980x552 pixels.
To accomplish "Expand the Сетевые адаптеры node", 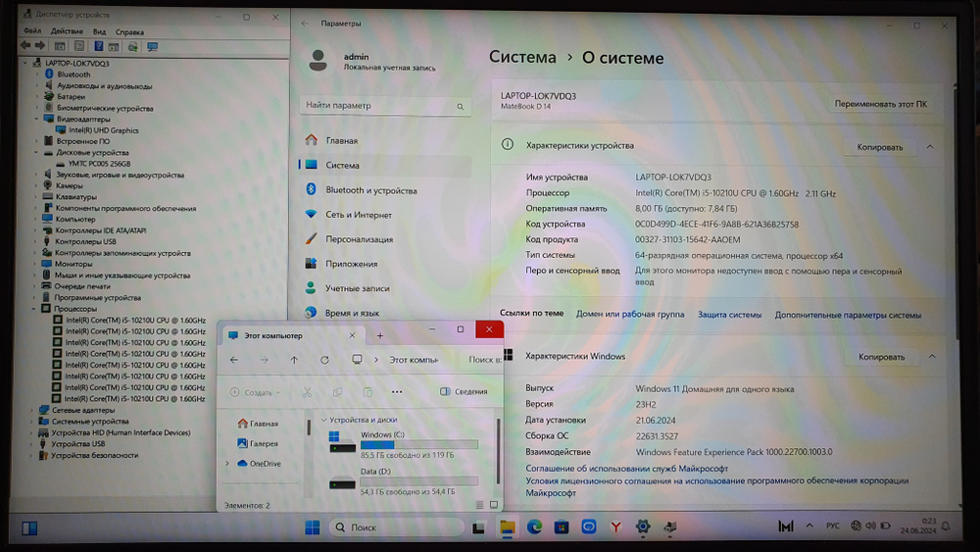I will coord(32,410).
